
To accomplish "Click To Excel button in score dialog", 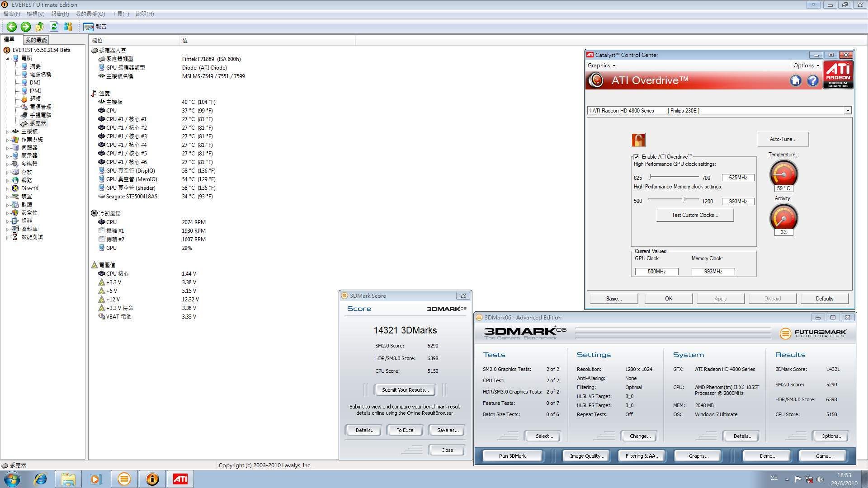I will tap(406, 430).
